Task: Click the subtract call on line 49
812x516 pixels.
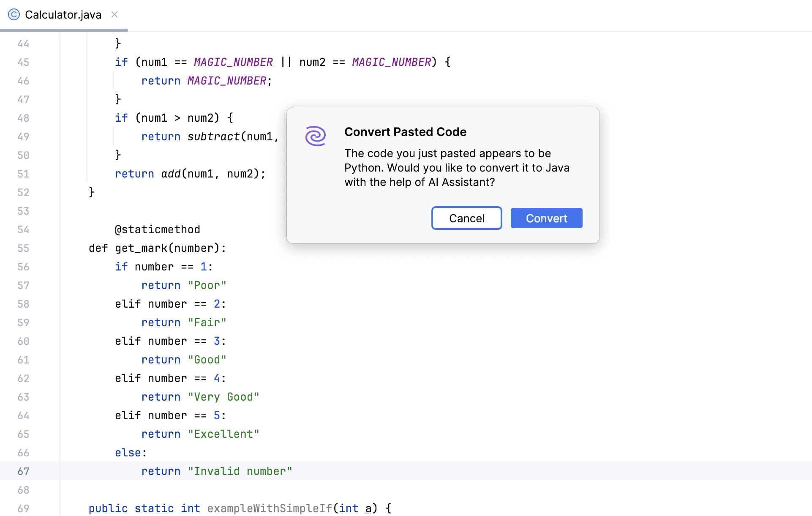Action: (213, 136)
